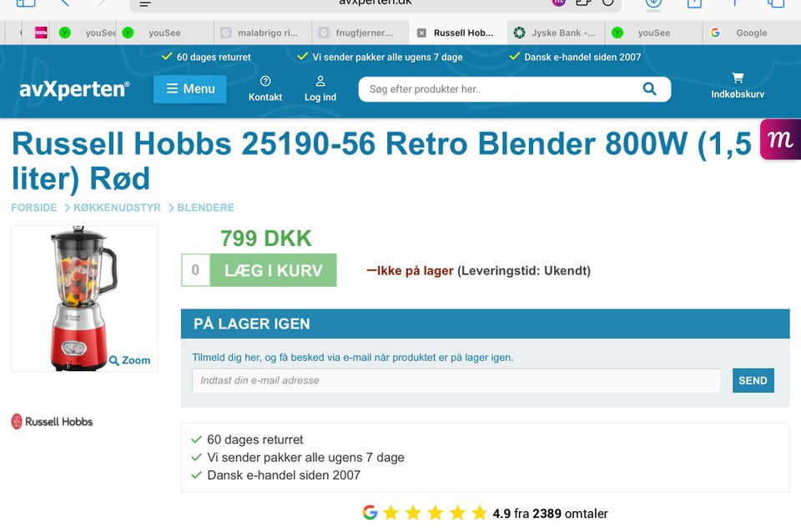Open the pinned pink tab icon
The width and height of the screenshot is (801, 532).
[41, 33]
